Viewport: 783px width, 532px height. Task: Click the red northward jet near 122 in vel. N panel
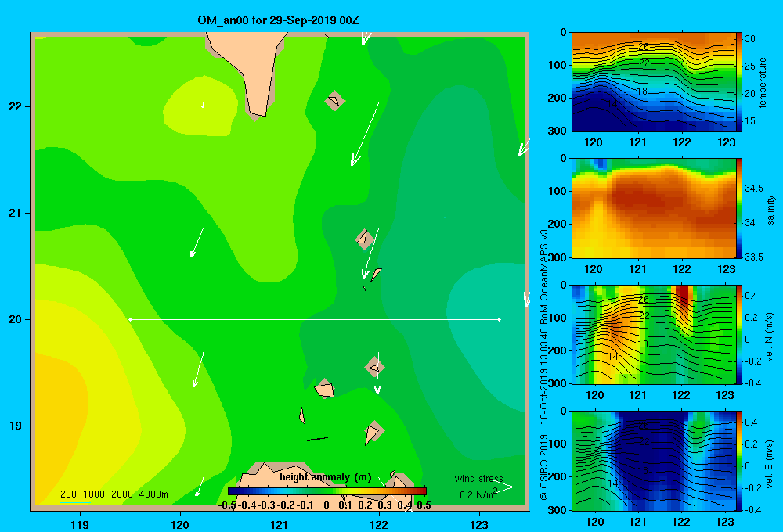pos(683,300)
